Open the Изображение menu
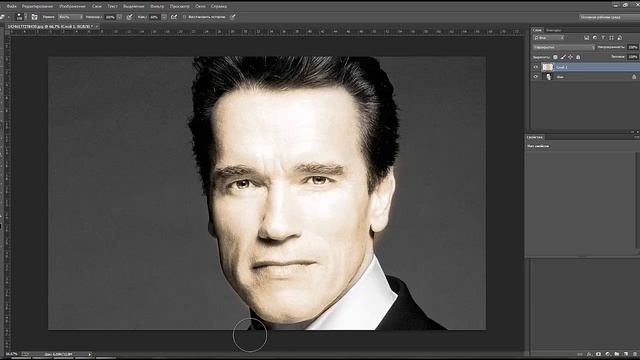Screen dimensions: 640x360 [x=73, y=7]
